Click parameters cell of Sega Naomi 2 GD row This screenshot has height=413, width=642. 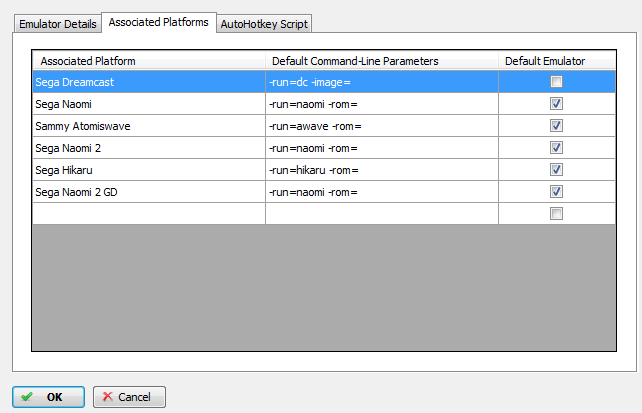[382, 192]
